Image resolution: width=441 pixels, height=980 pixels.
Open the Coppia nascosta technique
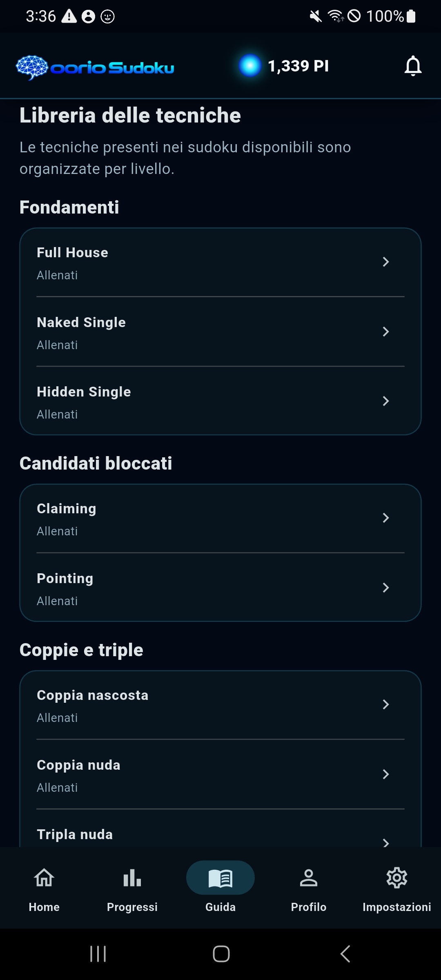coord(220,705)
